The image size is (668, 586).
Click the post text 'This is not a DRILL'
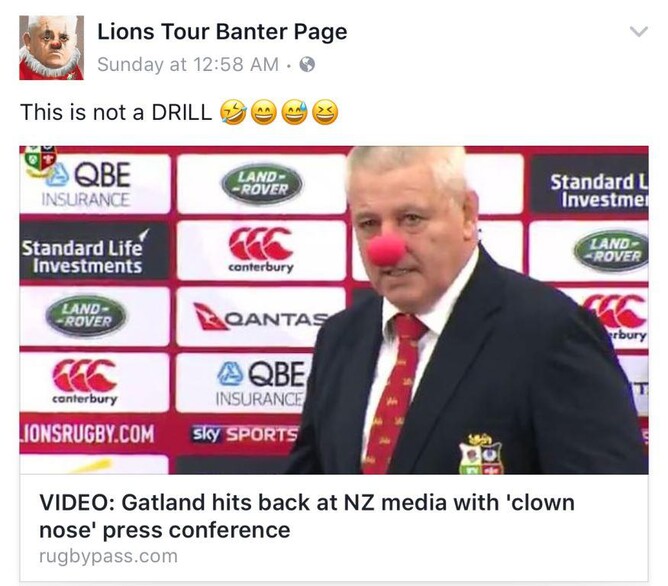point(116,112)
